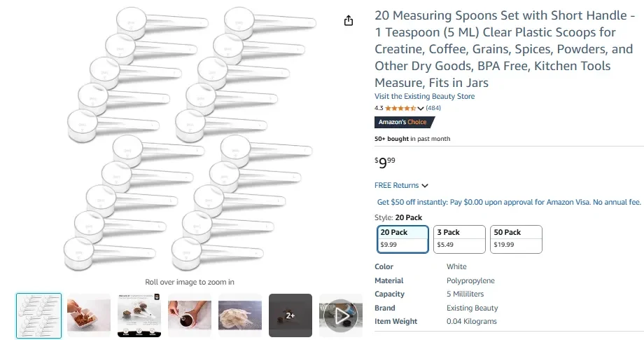Show the first thumbnail of twenty spoons
The image size is (644, 340).
pos(38,315)
